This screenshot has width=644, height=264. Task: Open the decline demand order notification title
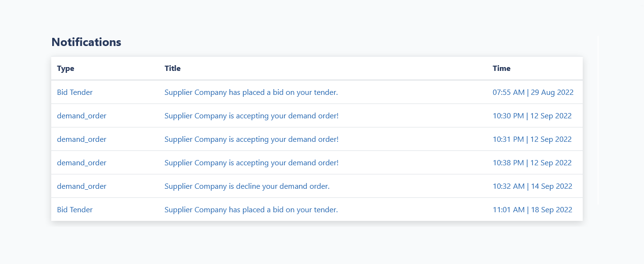(247, 186)
